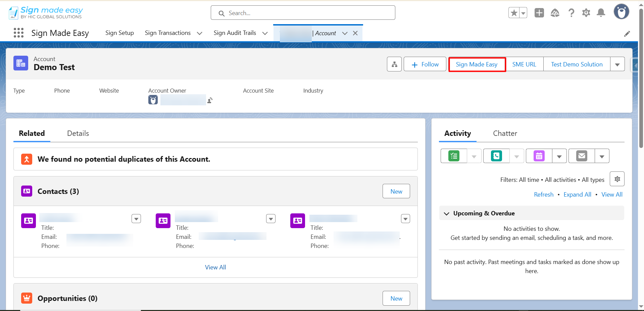Select the New Task icon in Activity panel
Viewport: 644px width, 311px height.
pyautogui.click(x=453, y=156)
